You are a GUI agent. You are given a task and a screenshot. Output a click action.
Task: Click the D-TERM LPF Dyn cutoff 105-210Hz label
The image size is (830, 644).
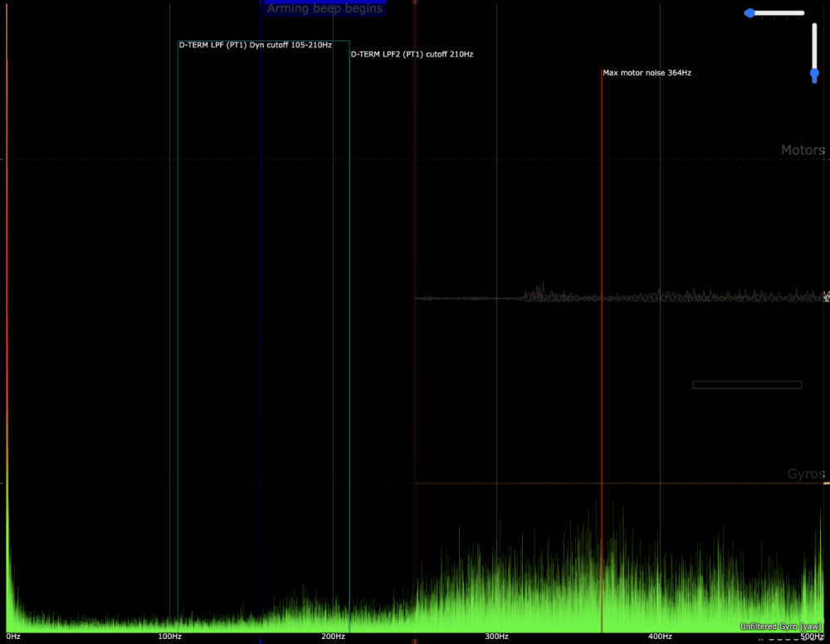point(255,45)
